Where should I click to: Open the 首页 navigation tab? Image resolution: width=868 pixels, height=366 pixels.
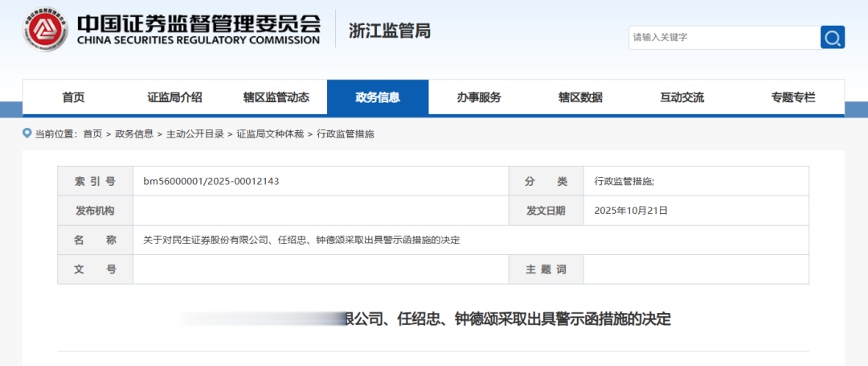point(73,98)
